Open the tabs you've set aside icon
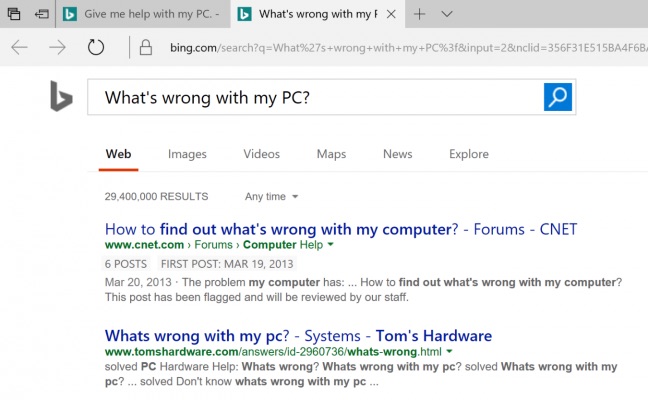This screenshot has height=400, width=648. point(14,14)
